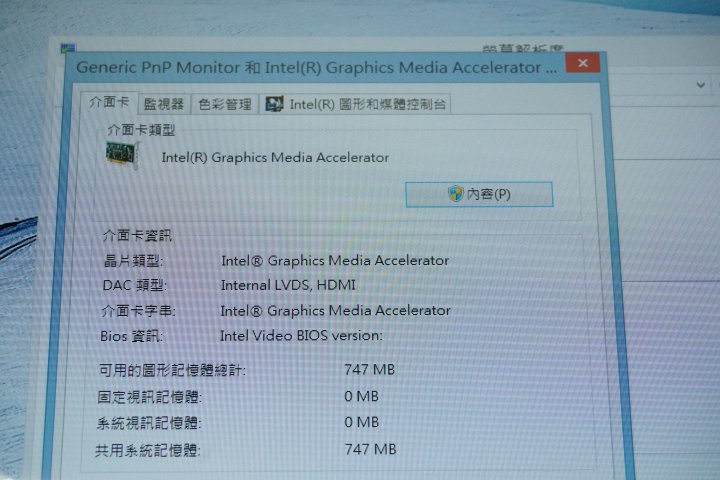Click the 介面卡資訊 group heading
Image resolution: width=720 pixels, height=480 pixels.
(137, 236)
